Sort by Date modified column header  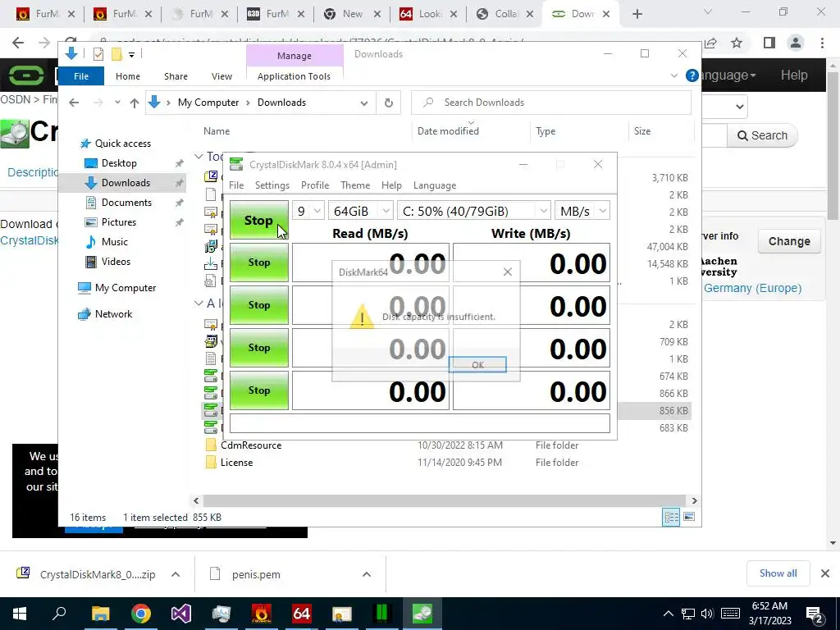pos(448,130)
